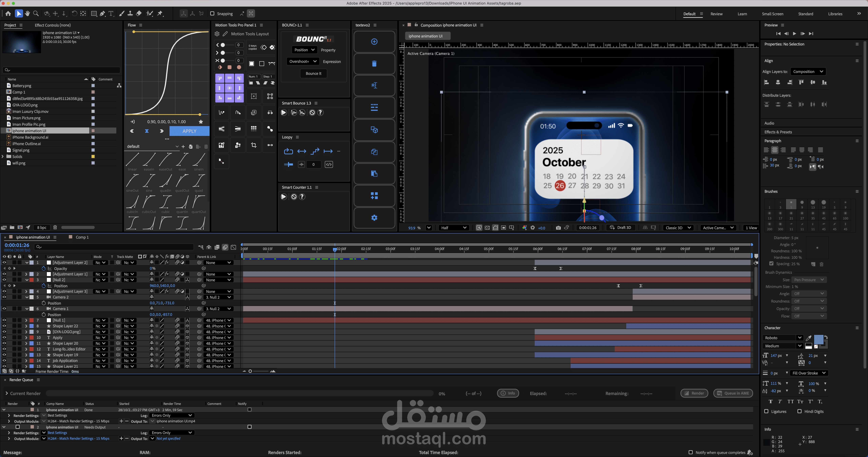Center paragraph text alignment
This screenshot has width=868, height=457.
(775, 150)
